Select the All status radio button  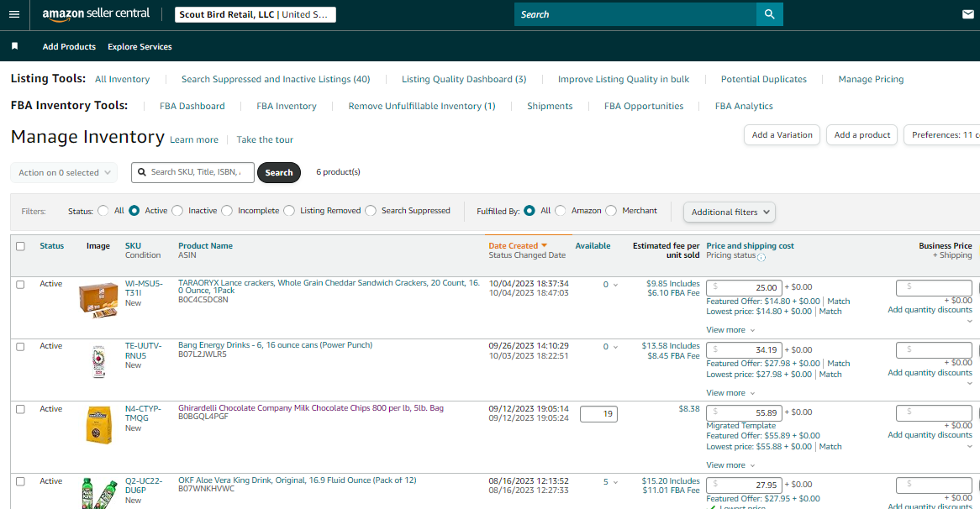tap(103, 211)
